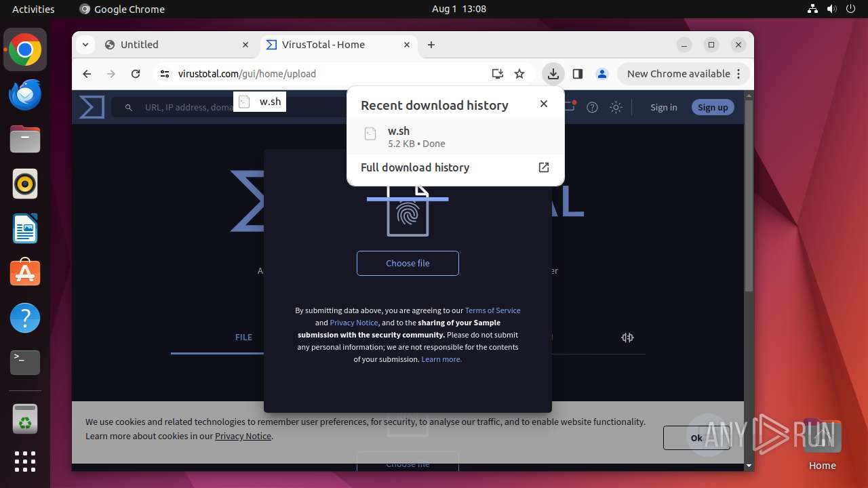This screenshot has height=488, width=868.
Task: Open Ubuntu Software store in dock
Action: tap(25, 273)
